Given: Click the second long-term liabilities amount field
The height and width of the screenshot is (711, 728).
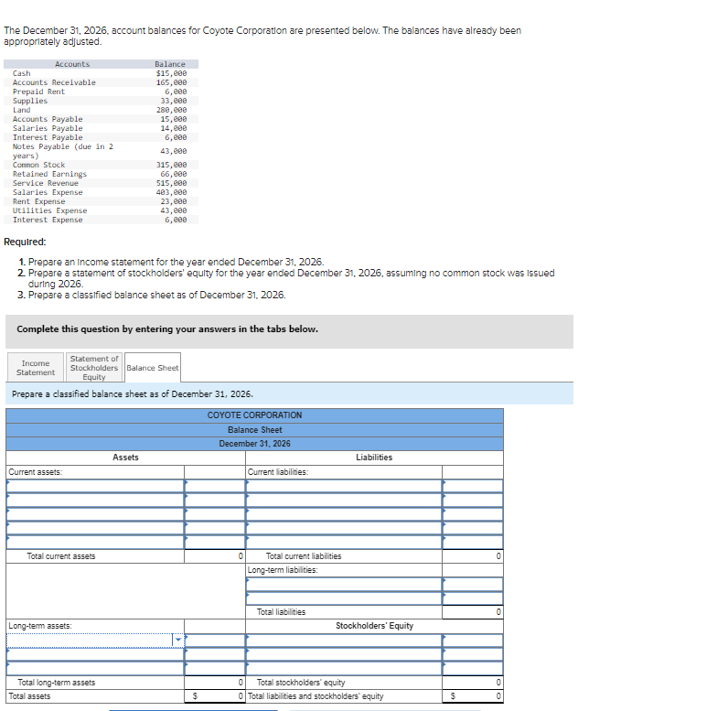Looking at the screenshot, I should pos(473,598).
